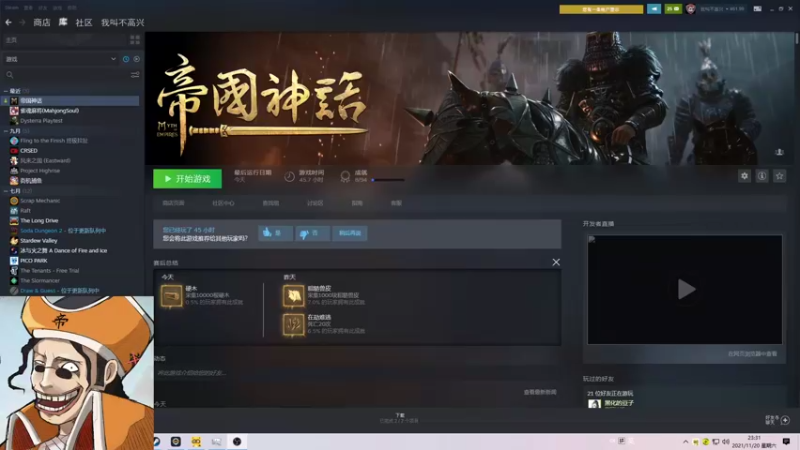Select The Long Drive game entry
Viewport: 800px width, 450px height.
coord(39,220)
